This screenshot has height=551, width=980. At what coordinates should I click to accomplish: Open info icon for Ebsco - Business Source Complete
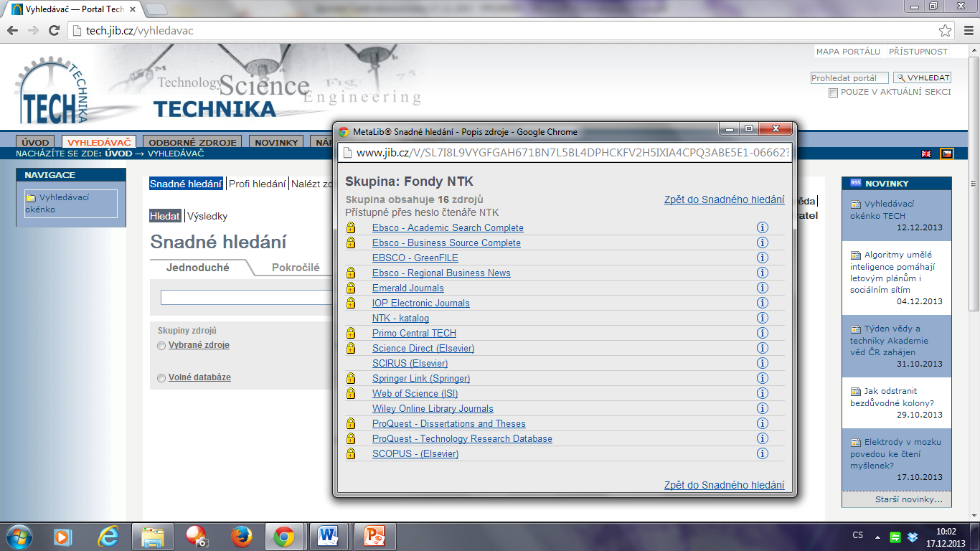tap(762, 242)
